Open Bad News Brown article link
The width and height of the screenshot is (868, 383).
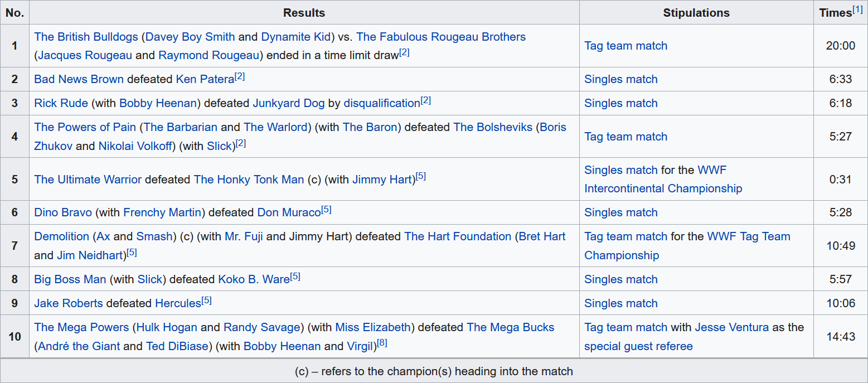(x=79, y=79)
